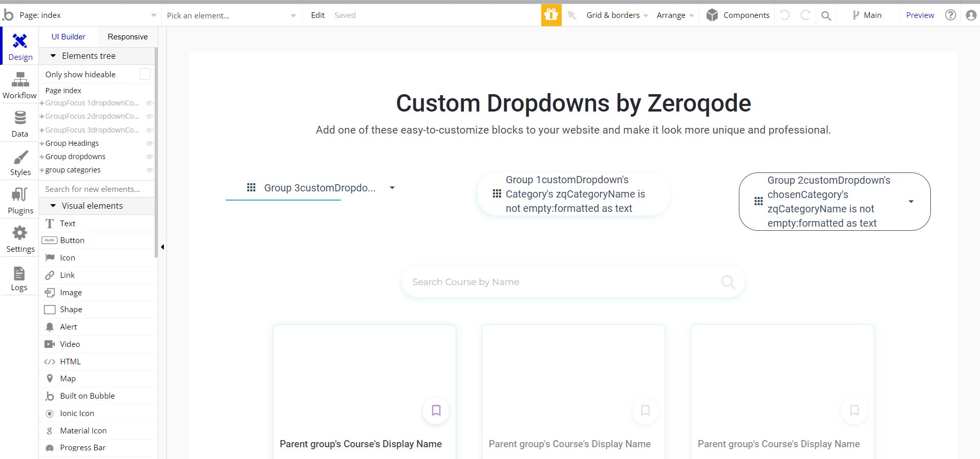Collapse the Visual elements section

pos(53,206)
